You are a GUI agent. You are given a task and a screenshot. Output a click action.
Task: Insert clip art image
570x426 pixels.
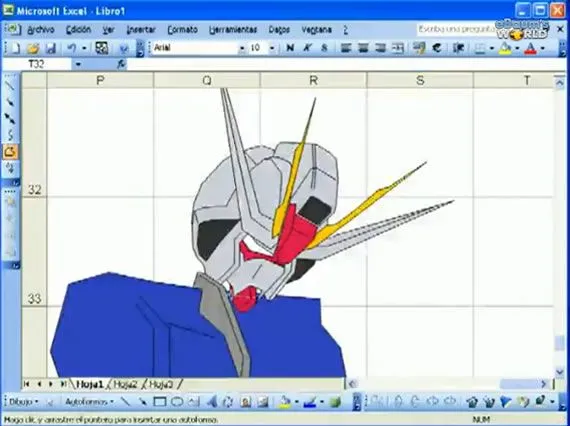click(x=246, y=402)
